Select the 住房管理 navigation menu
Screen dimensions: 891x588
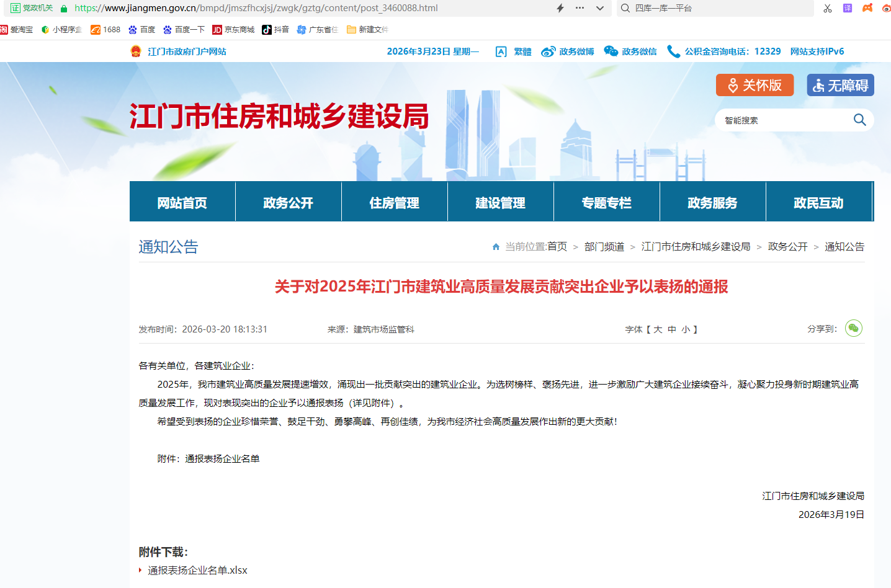pyautogui.click(x=394, y=202)
